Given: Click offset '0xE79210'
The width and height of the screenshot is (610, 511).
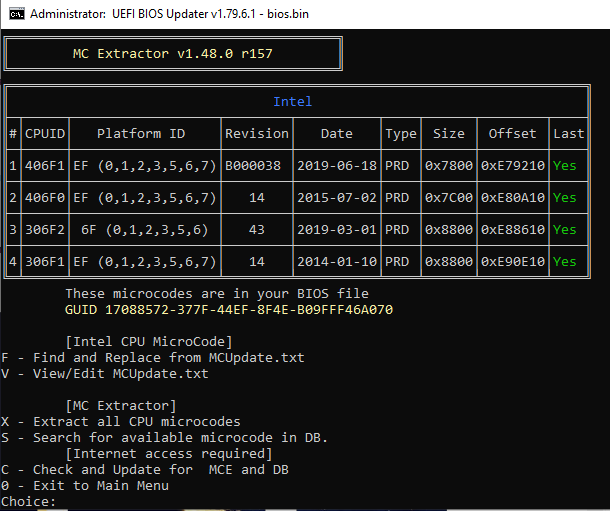Looking at the screenshot, I should (513, 166).
